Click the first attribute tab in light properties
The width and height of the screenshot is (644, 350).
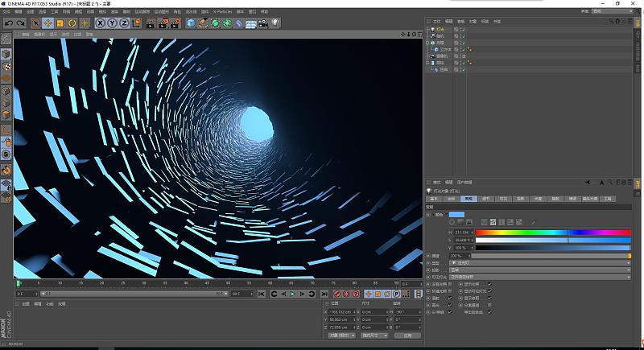coord(434,198)
